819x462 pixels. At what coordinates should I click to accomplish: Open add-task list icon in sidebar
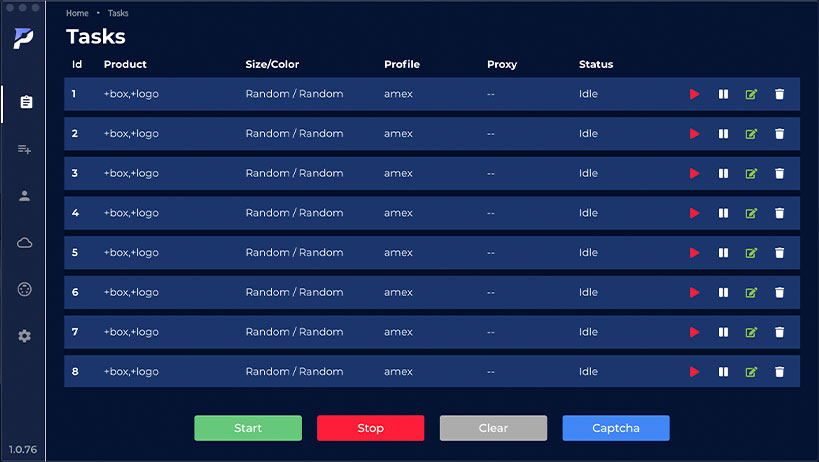pos(25,149)
